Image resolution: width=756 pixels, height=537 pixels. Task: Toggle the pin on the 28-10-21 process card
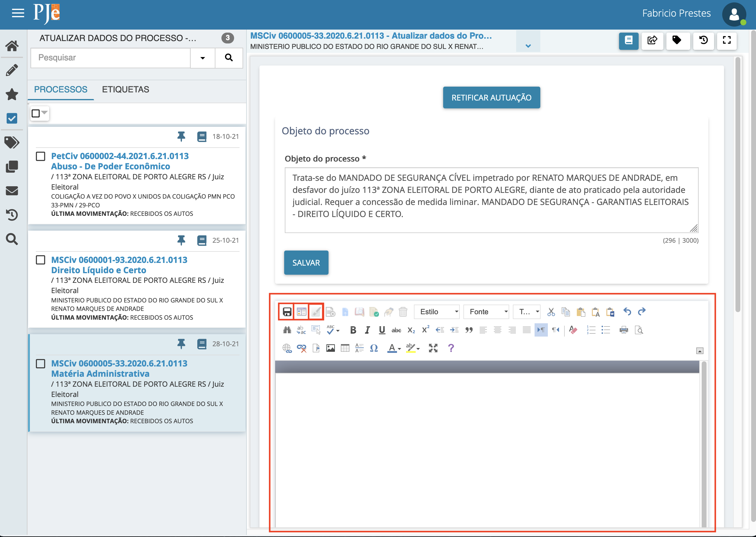[x=181, y=344]
